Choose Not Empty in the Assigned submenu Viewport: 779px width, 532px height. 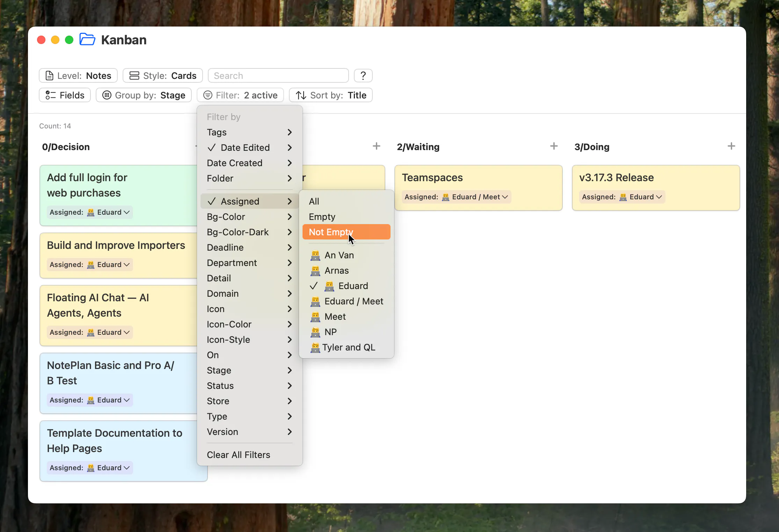(x=346, y=232)
